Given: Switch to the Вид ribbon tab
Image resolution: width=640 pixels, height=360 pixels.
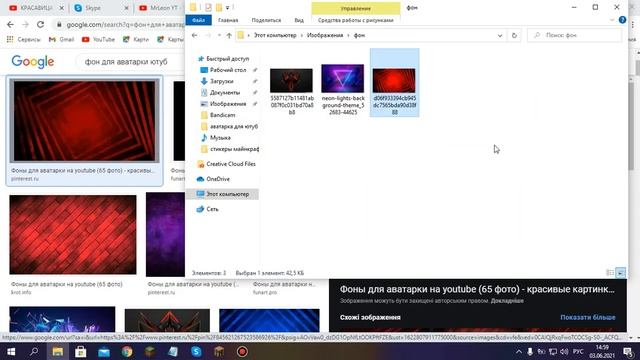Looking at the screenshot, I should coord(299,20).
